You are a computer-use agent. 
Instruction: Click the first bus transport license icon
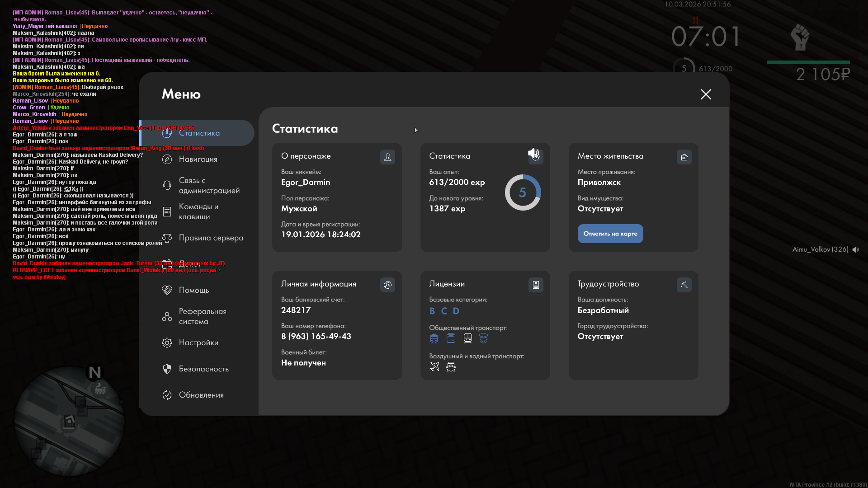pyautogui.click(x=434, y=338)
